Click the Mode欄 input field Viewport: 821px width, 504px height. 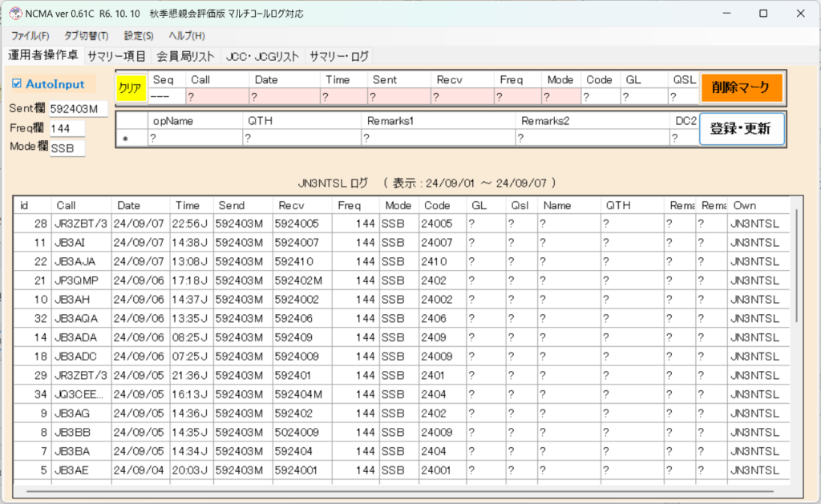point(67,147)
